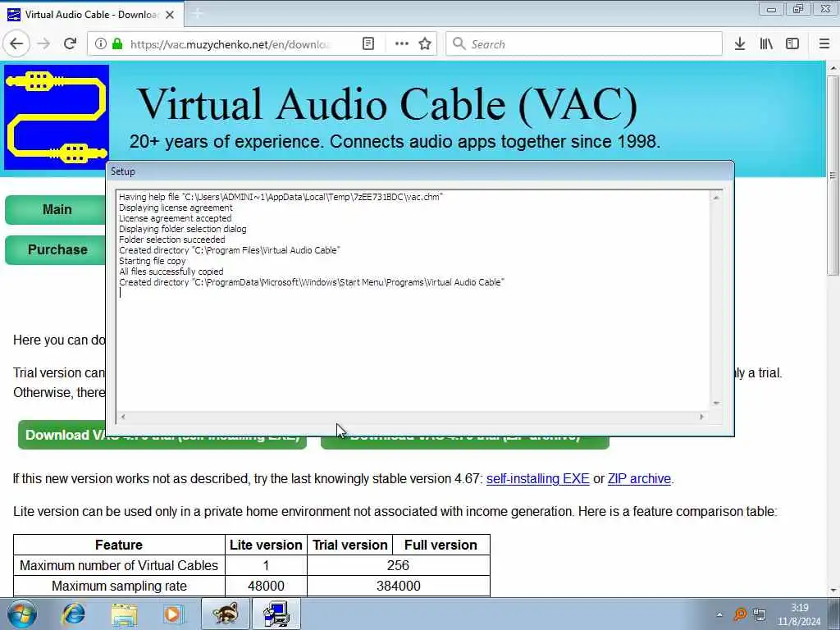This screenshot has width=840, height=630.
Task: Click the forward navigation arrow
Action: tap(43, 44)
